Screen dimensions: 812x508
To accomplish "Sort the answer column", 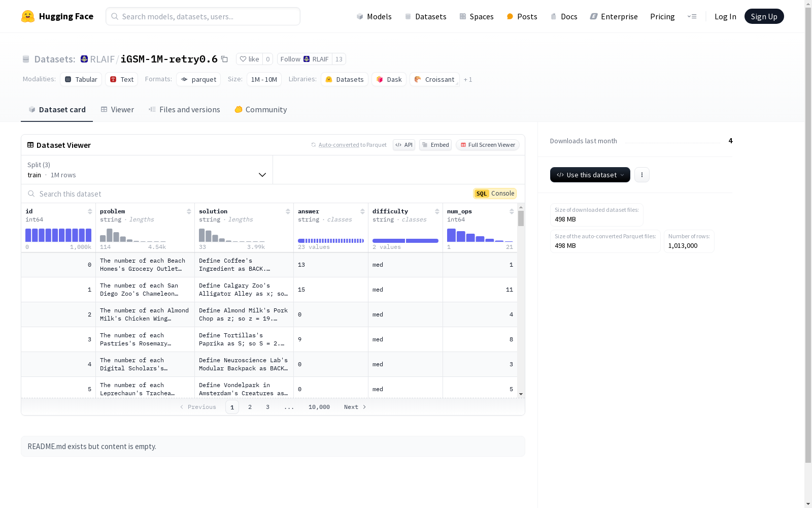I will coord(362,211).
